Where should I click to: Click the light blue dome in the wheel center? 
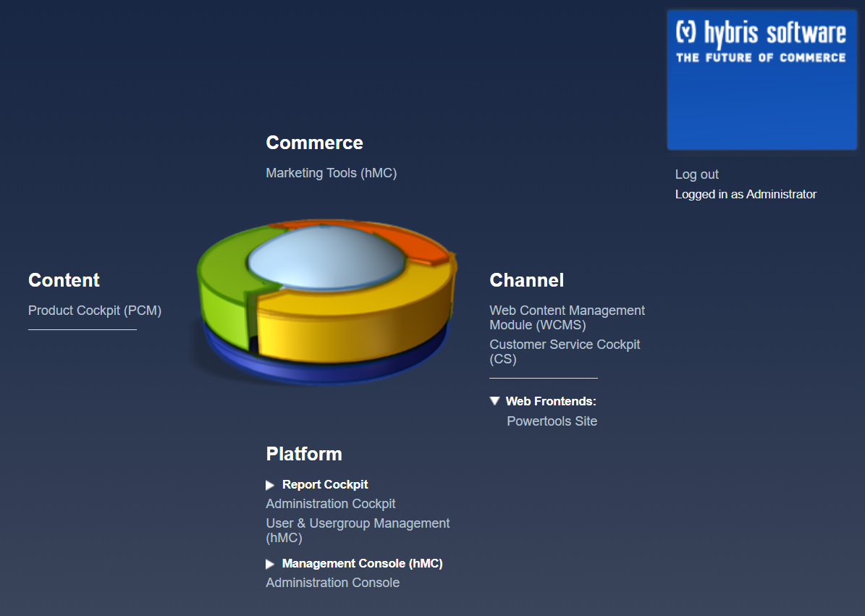(326, 257)
